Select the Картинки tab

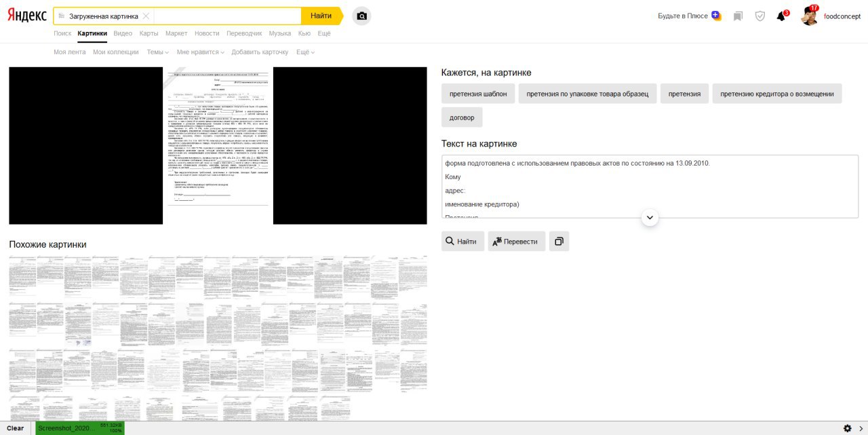(x=92, y=33)
